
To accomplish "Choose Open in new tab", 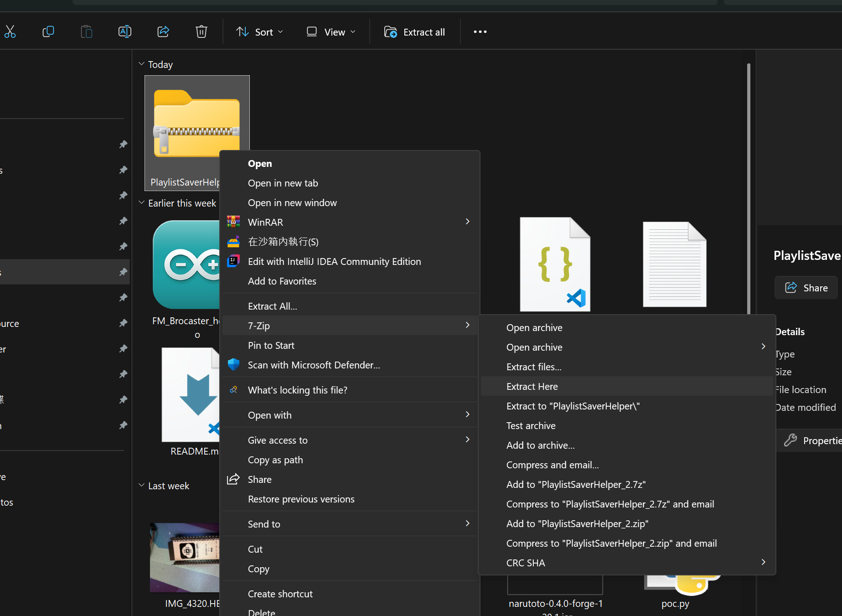I will [x=349, y=183].
